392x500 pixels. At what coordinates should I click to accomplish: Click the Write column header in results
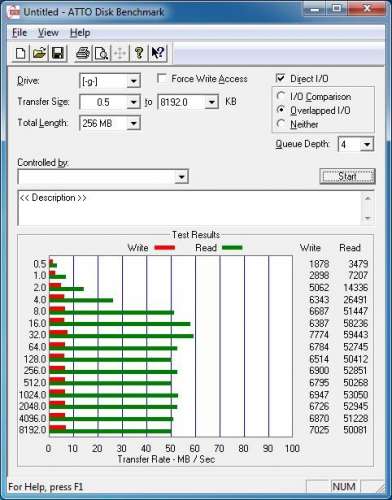click(310, 248)
